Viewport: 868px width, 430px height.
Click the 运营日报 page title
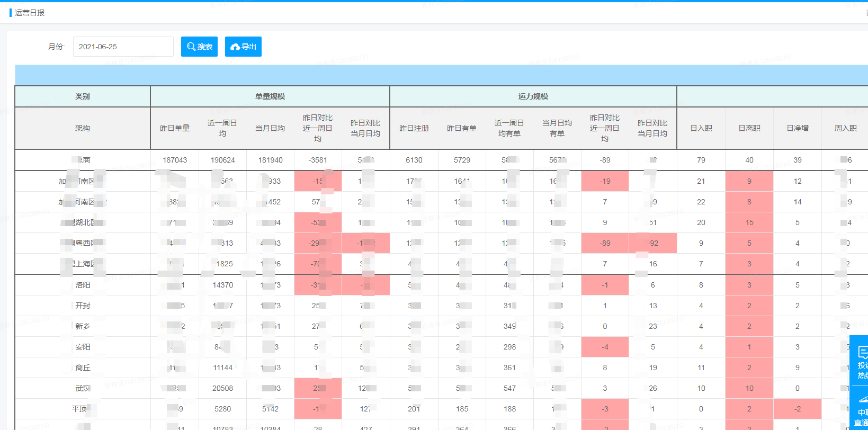tap(30, 13)
